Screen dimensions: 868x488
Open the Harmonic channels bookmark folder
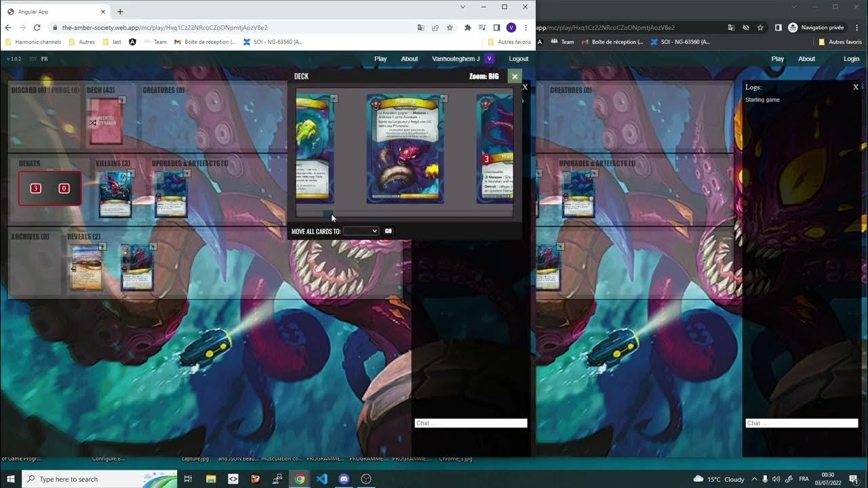[x=33, y=42]
